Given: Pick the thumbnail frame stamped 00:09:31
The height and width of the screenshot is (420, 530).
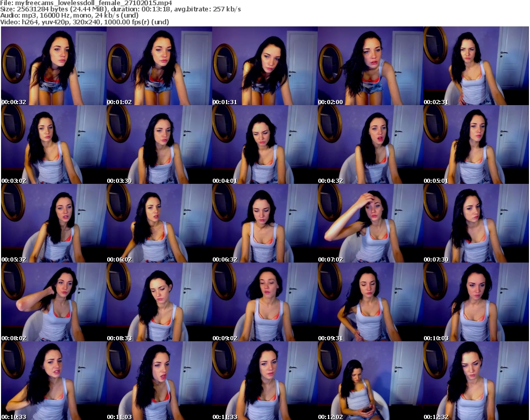Looking at the screenshot, I should (370, 302).
